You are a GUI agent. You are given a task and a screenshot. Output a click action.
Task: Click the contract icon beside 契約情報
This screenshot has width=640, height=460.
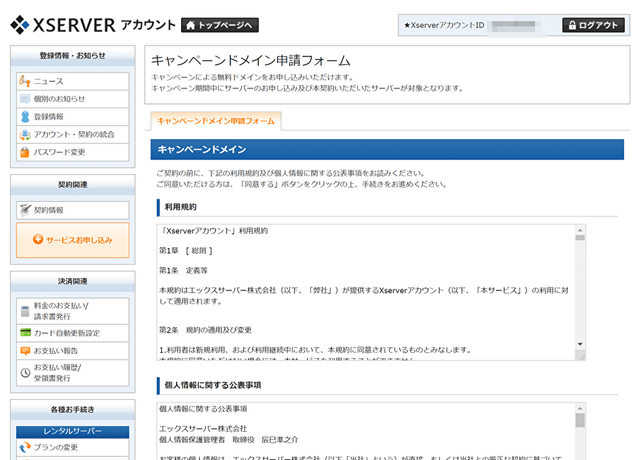point(25,210)
